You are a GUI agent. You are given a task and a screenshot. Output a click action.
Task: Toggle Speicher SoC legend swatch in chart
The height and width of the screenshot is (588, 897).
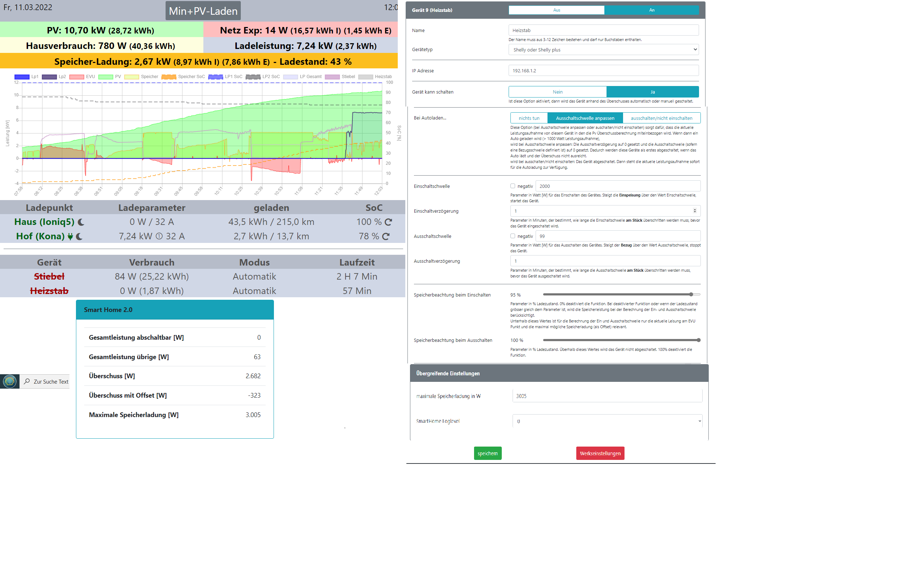pos(168,77)
